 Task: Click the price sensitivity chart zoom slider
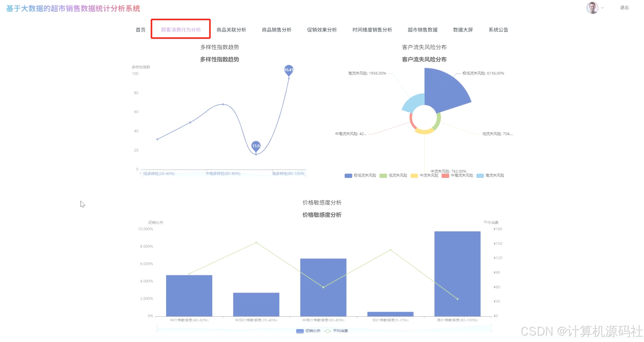click(324, 328)
